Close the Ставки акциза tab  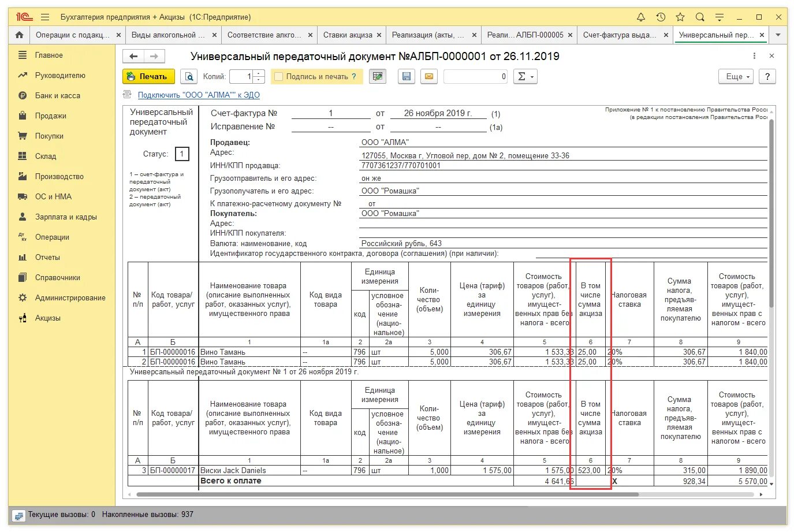click(x=379, y=35)
